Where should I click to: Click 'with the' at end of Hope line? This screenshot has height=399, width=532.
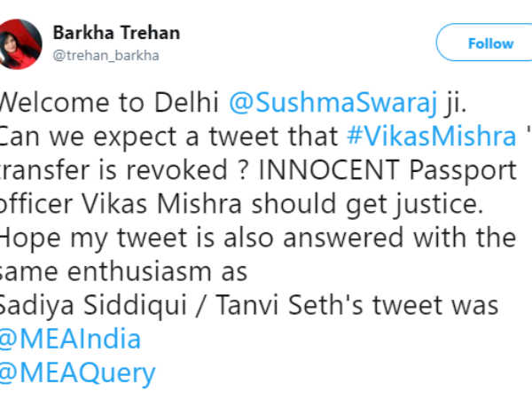coord(465,237)
